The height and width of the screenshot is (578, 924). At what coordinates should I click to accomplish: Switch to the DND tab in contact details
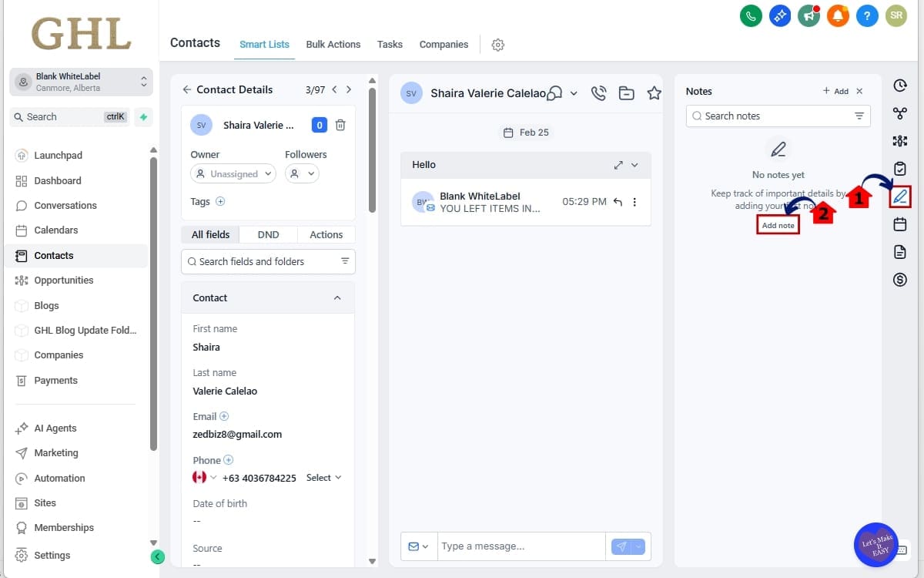[267, 234]
